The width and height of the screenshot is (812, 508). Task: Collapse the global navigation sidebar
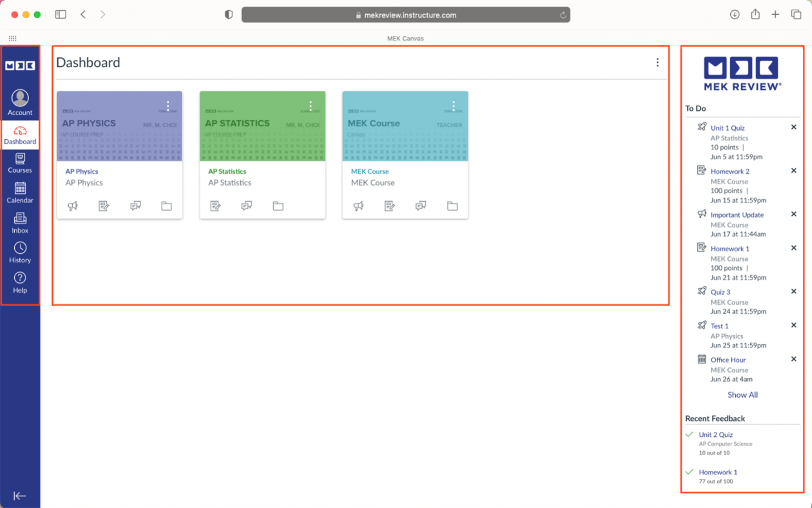20,495
